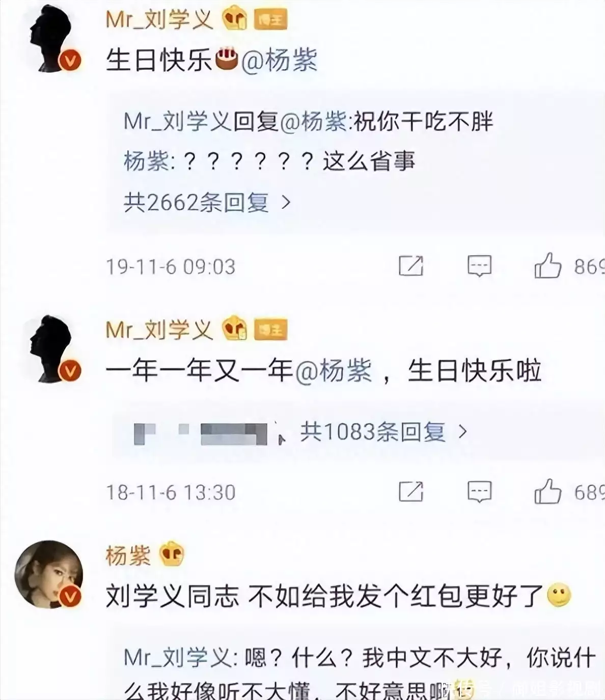Viewport: 605px width, 700px height.
Task: Tap crown badge beside 杨紫 name
Action: (x=172, y=555)
